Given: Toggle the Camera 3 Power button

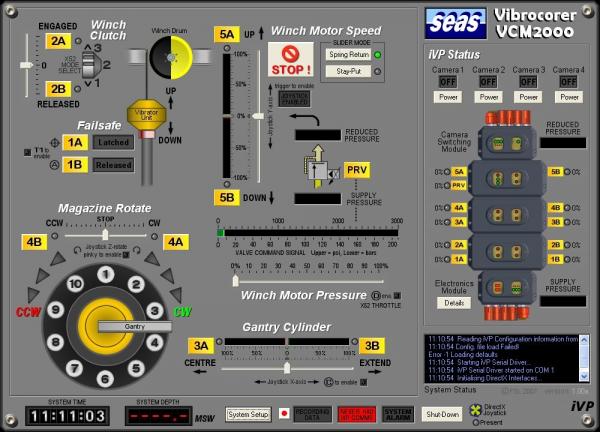Looking at the screenshot, I should coord(528,97).
